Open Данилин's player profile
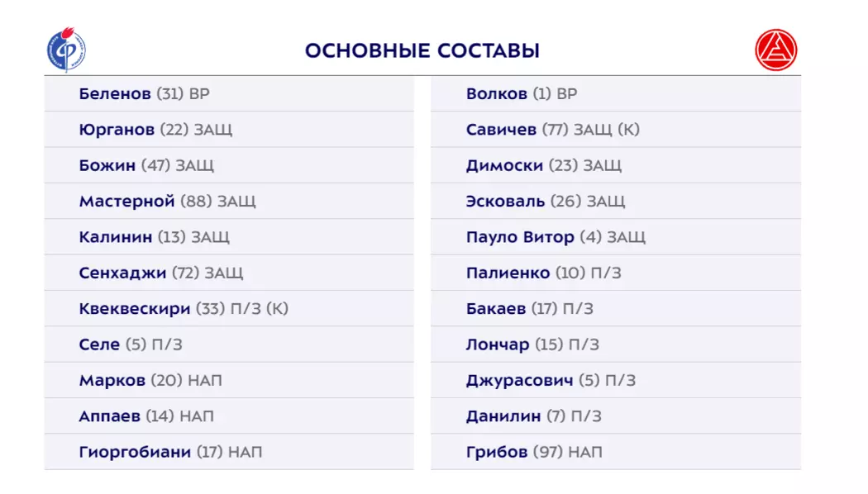The image size is (868, 494). coord(503,416)
